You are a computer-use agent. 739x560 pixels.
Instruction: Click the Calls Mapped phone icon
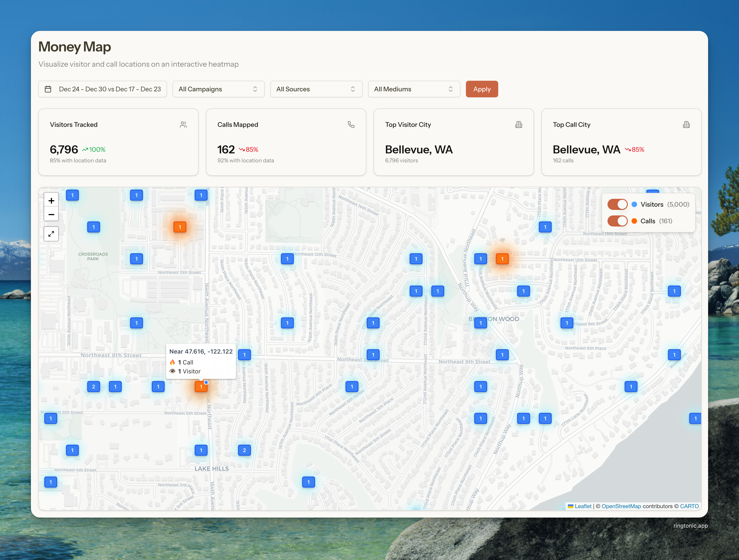[x=351, y=125]
